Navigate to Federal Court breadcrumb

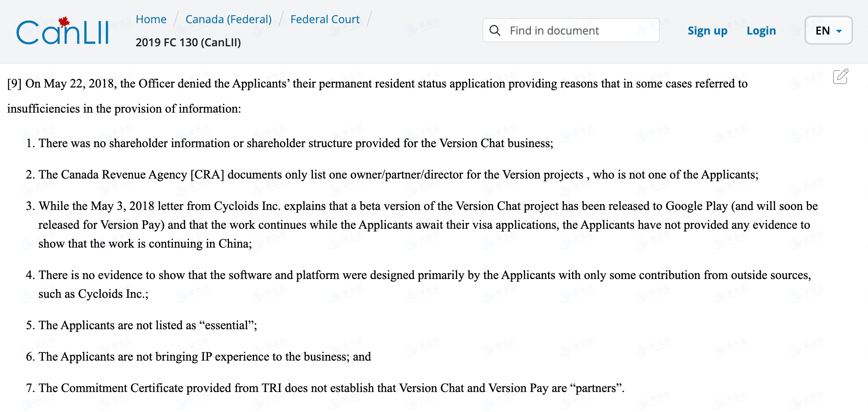tap(325, 19)
